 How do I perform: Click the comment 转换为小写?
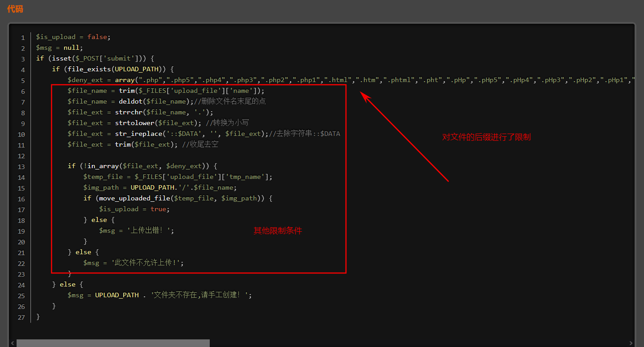coord(227,123)
